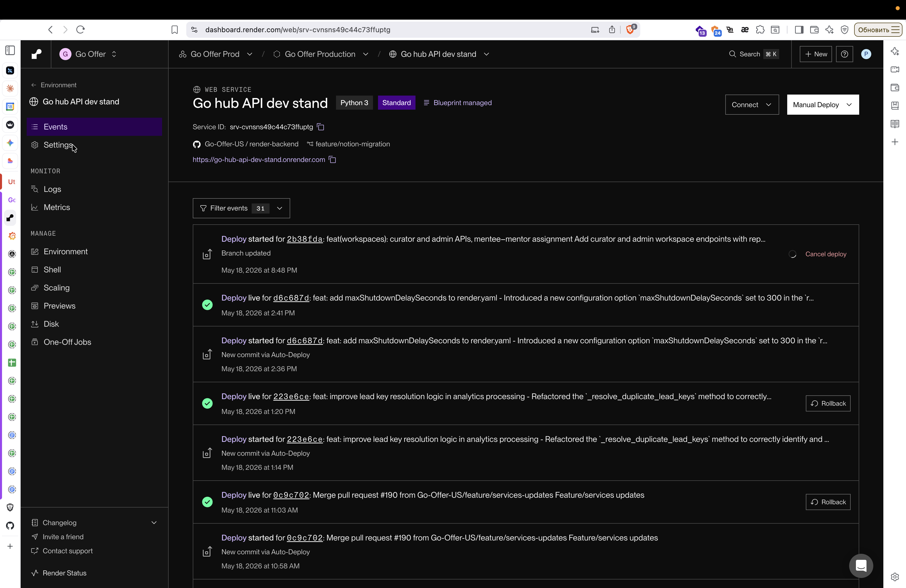
Task: Go back to Environment in sidebar
Action: point(54,85)
